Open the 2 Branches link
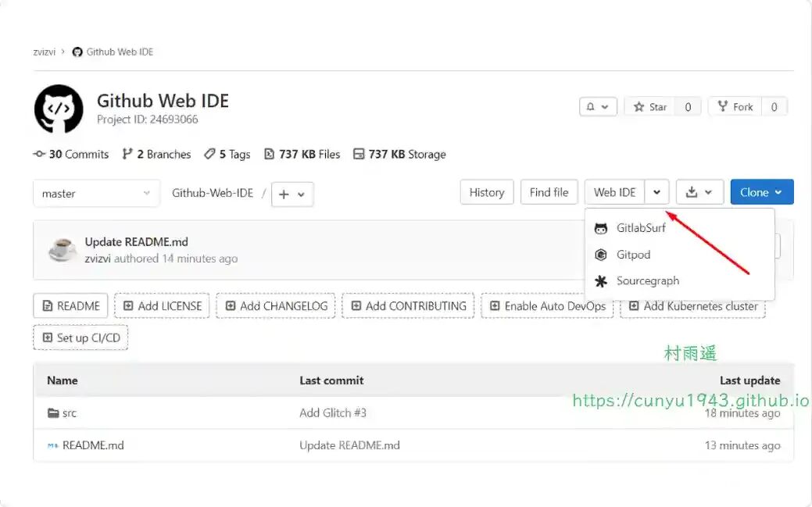 156,155
